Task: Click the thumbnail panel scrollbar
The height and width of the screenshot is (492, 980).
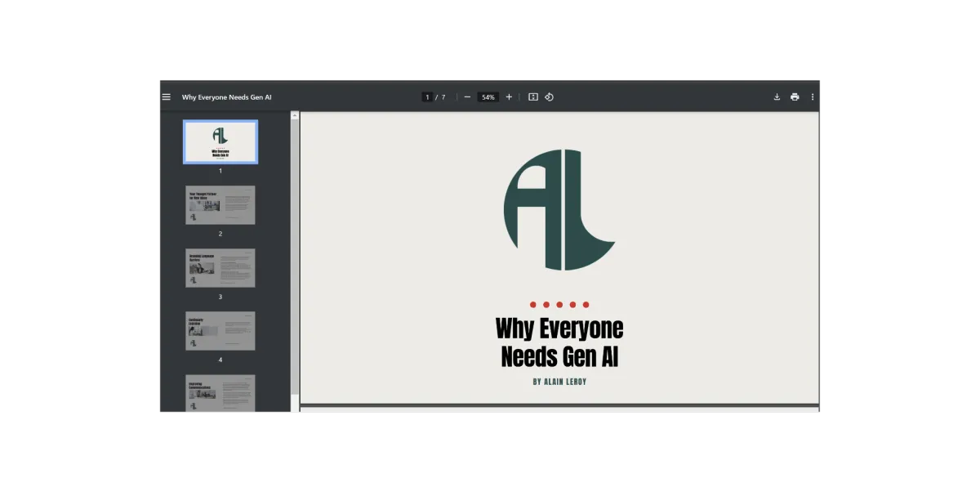Action: (295, 257)
